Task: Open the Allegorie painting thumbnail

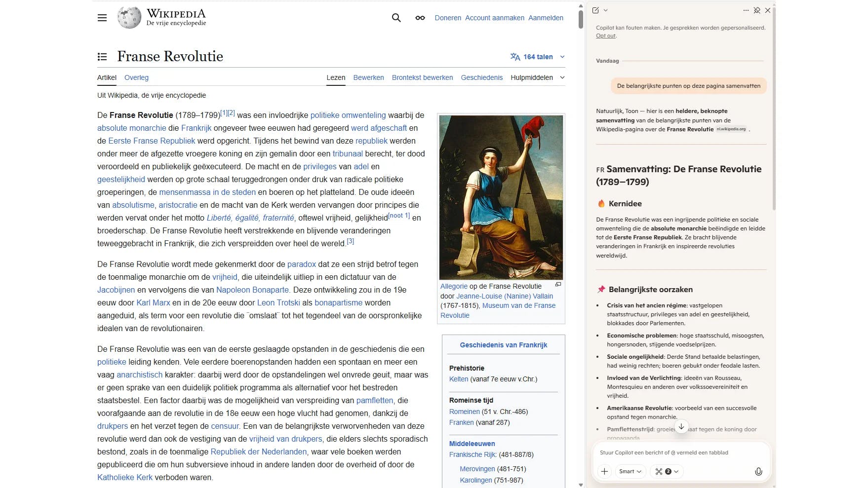Action: coord(501,197)
